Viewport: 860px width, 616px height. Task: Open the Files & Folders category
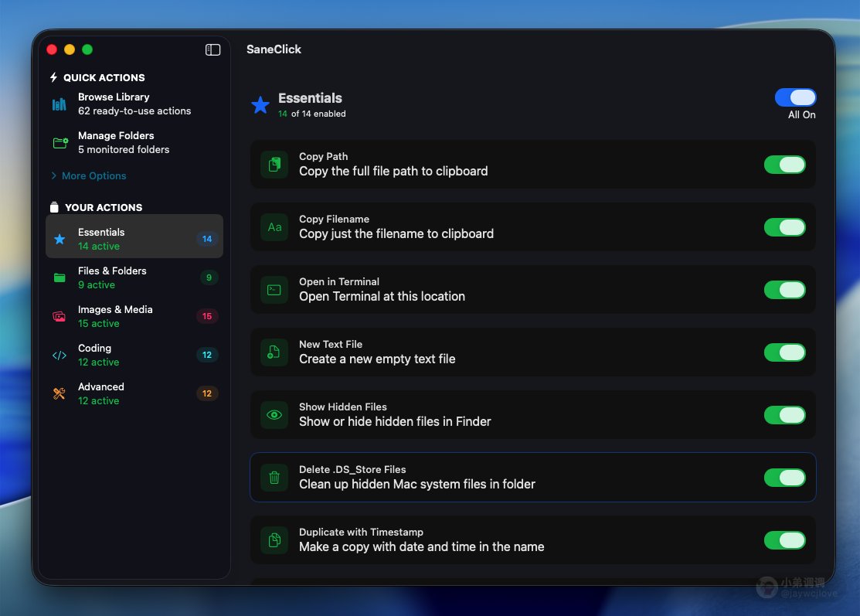click(x=134, y=277)
